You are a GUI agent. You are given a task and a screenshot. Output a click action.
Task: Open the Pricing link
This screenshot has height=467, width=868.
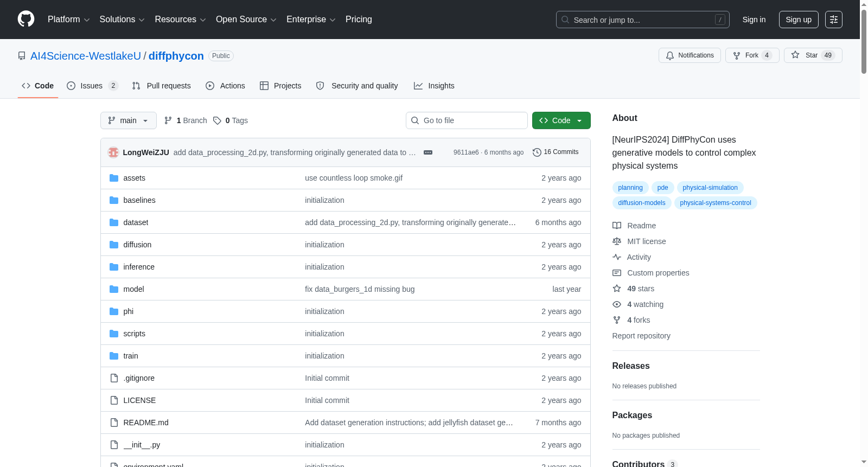point(359,20)
